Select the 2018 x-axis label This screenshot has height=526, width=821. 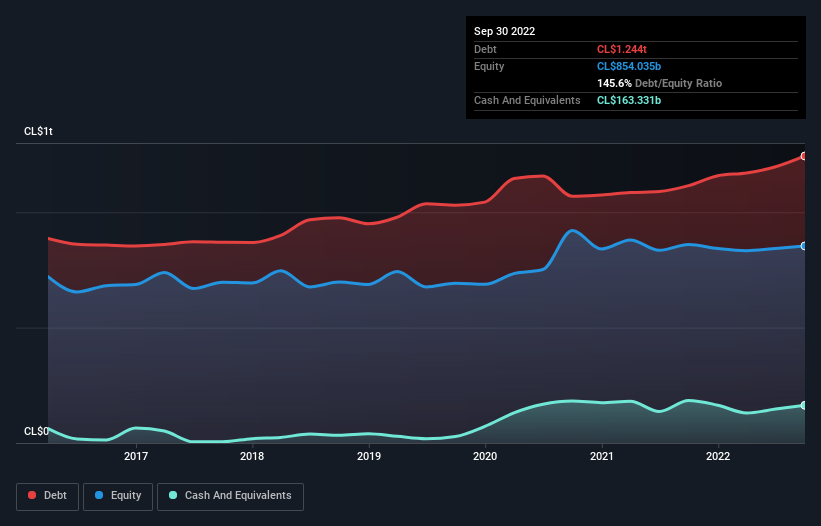(x=252, y=456)
